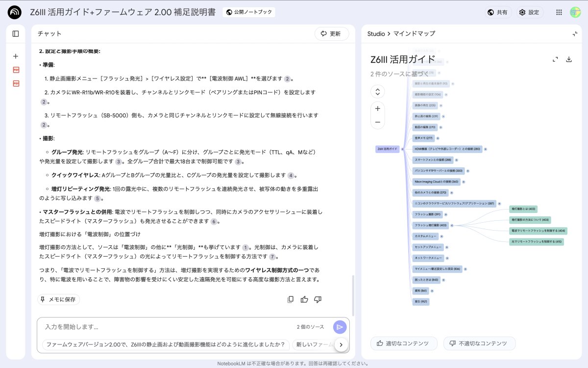The height and width of the screenshot is (368, 588).
Task: Open the 共有 share button
Action: coord(498,12)
